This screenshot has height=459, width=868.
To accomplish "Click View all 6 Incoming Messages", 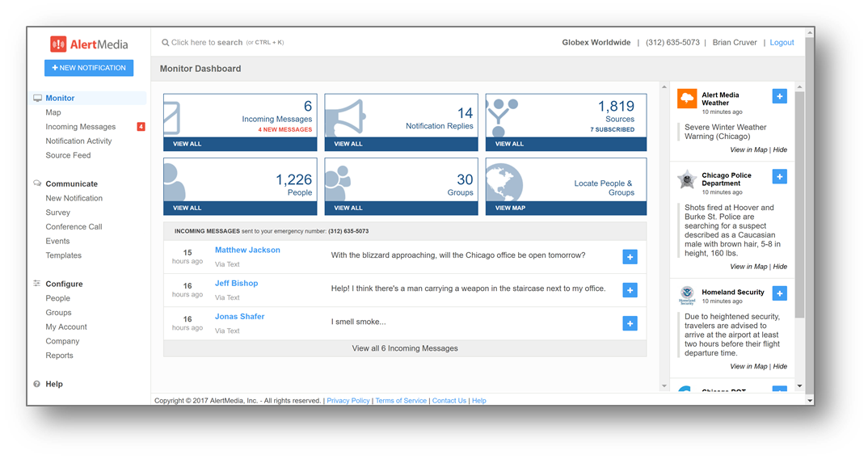I will coord(405,348).
